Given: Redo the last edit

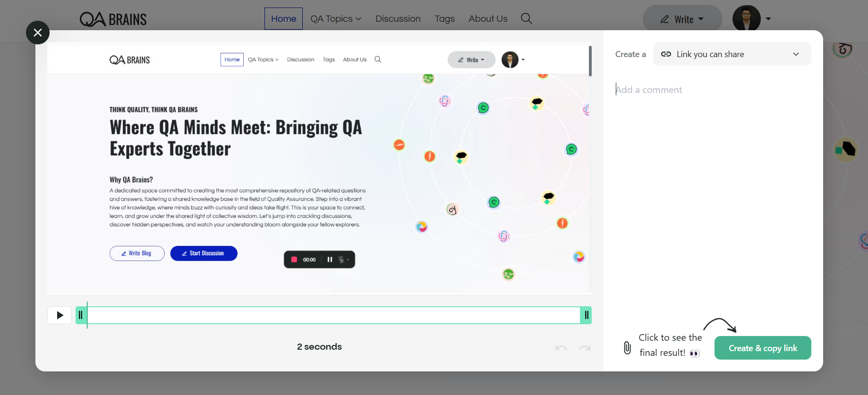Looking at the screenshot, I should [x=585, y=348].
